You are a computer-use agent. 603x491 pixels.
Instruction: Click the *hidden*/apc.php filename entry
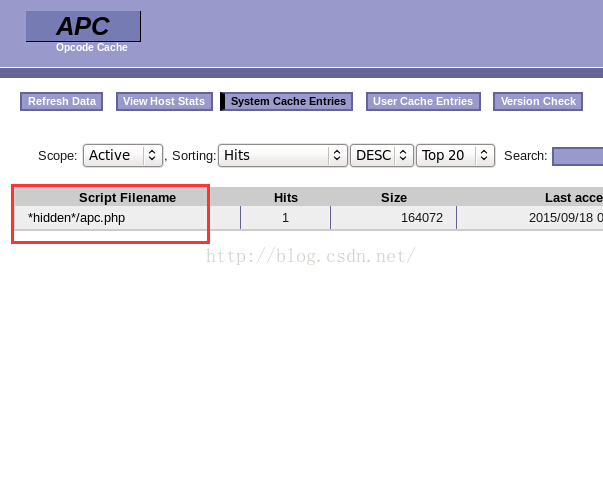pyautogui.click(x=76, y=218)
